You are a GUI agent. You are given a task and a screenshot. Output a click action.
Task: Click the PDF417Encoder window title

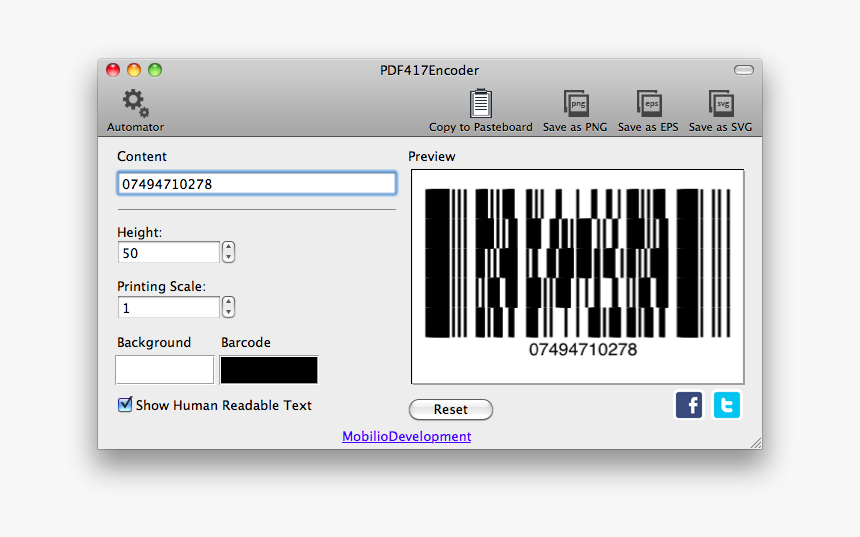tap(429, 70)
